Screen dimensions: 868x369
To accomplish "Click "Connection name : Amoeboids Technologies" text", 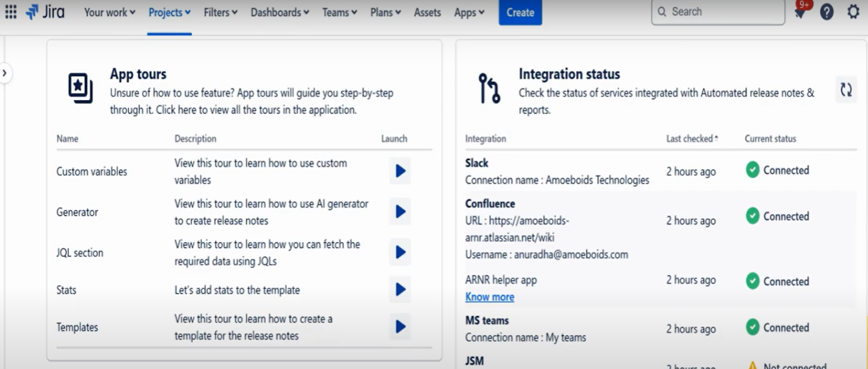I will pos(557,180).
